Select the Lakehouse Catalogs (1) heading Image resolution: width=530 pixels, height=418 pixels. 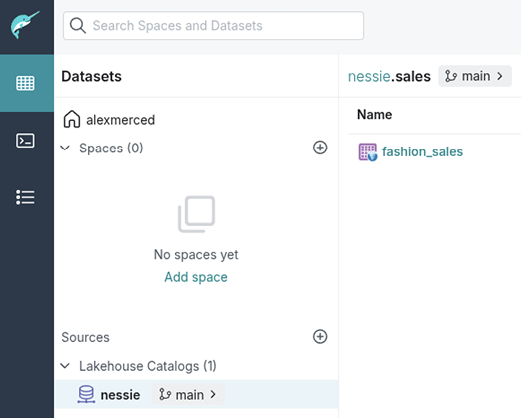coord(148,366)
